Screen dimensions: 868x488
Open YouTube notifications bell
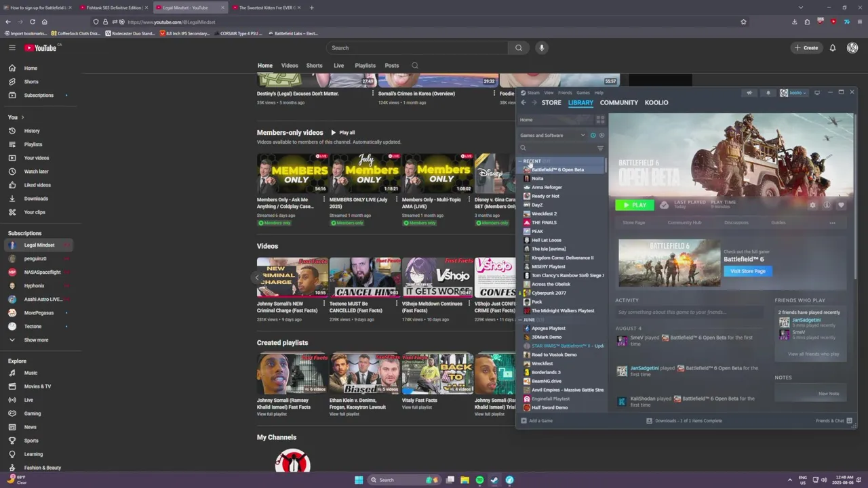833,47
